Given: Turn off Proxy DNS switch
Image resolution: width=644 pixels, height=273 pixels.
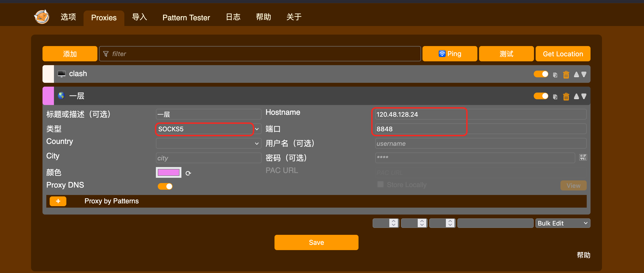Looking at the screenshot, I should click(x=165, y=186).
